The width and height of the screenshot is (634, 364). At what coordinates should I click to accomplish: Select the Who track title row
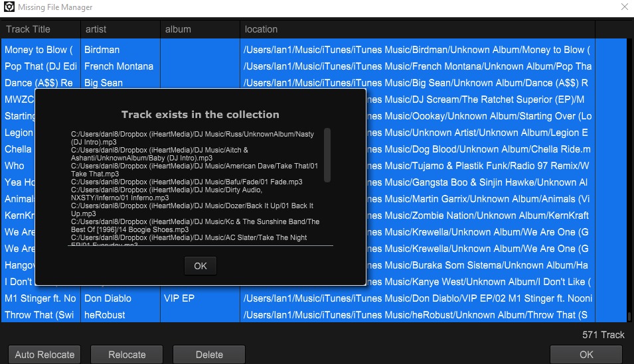pos(14,166)
